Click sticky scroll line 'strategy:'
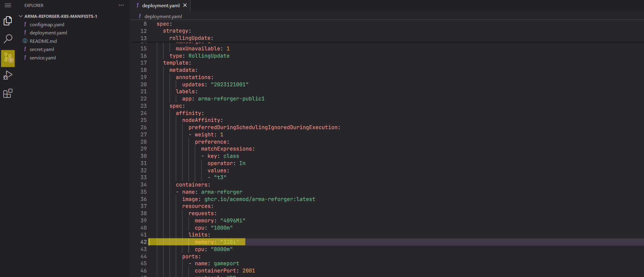Image resolution: width=644 pixels, height=277 pixels. (177, 31)
